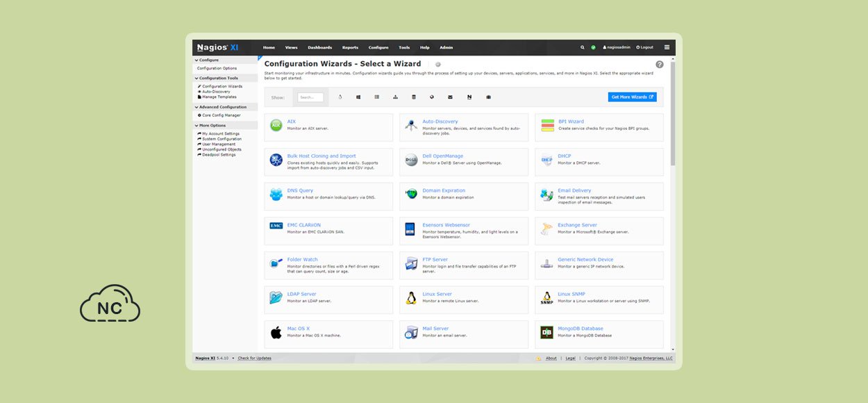Click the Esensors Websensor icon
The width and height of the screenshot is (868, 403).
click(411, 229)
